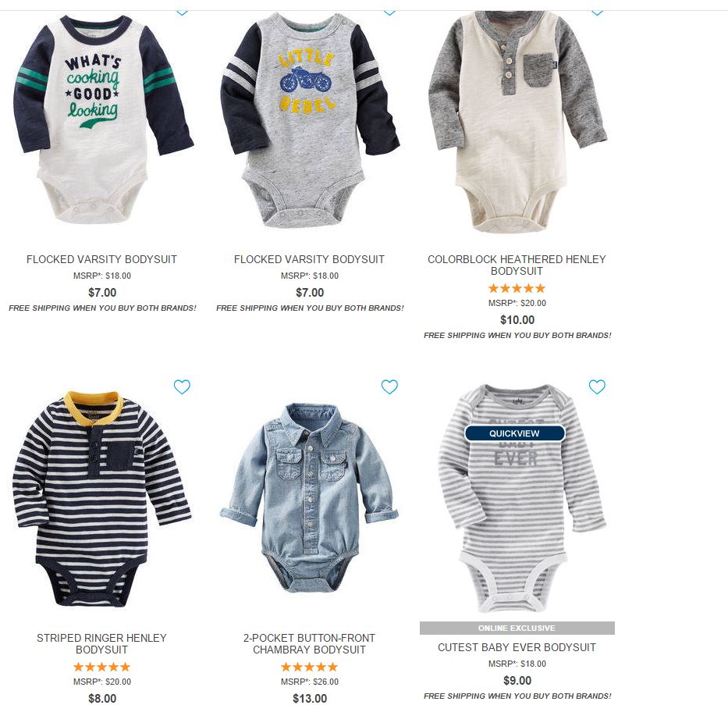Image resolution: width=728 pixels, height=705 pixels.
Task: Open Flocked Varsity Bodysuit link under Little Rebel
Action: tap(309, 259)
